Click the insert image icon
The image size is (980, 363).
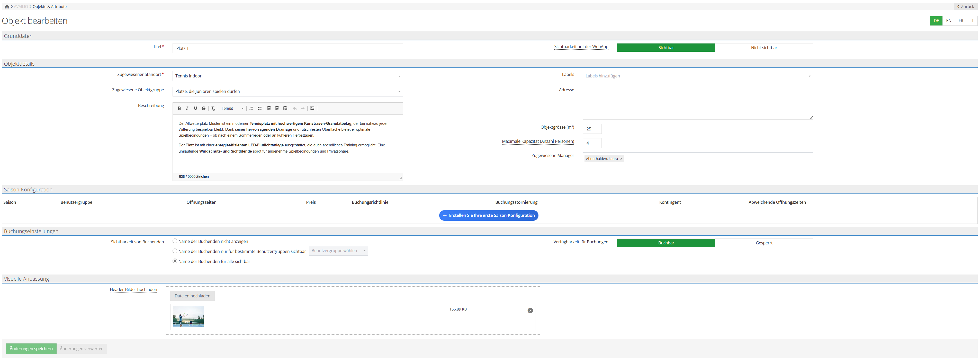pyautogui.click(x=312, y=109)
